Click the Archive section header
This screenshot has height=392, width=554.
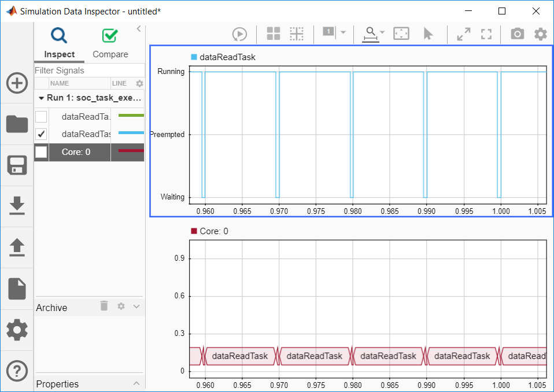tap(51, 308)
